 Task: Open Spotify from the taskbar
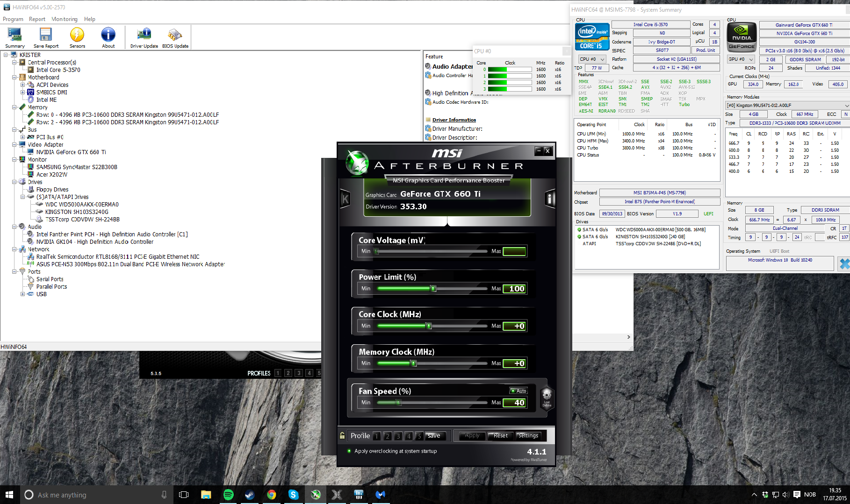(228, 495)
